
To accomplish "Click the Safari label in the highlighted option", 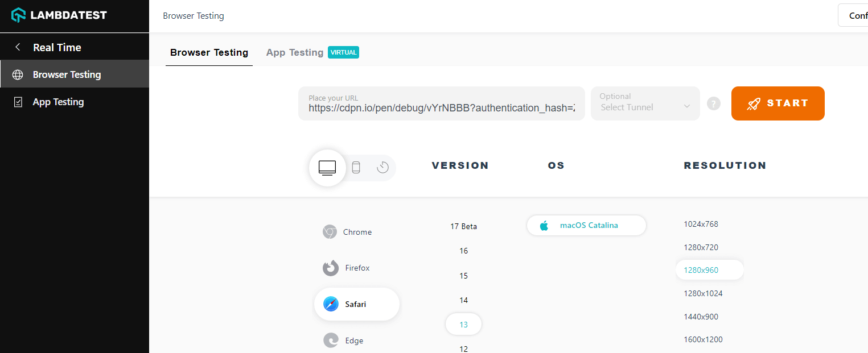I will (356, 304).
